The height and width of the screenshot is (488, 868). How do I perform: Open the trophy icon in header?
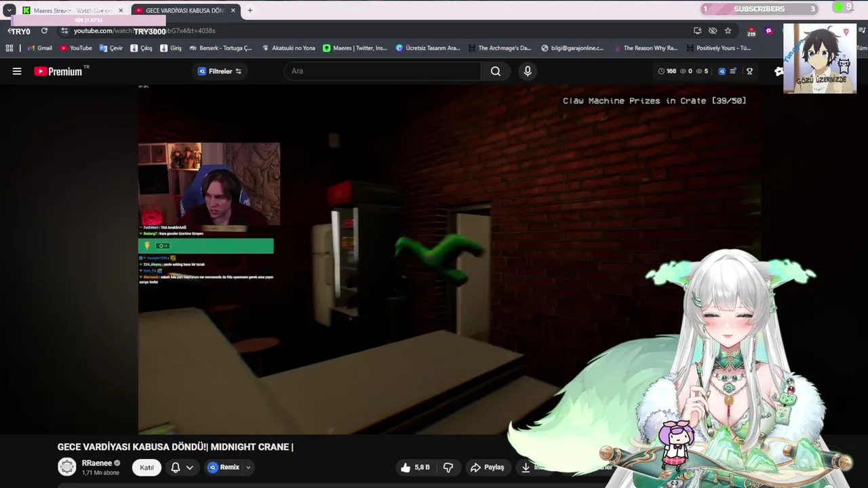(749, 71)
